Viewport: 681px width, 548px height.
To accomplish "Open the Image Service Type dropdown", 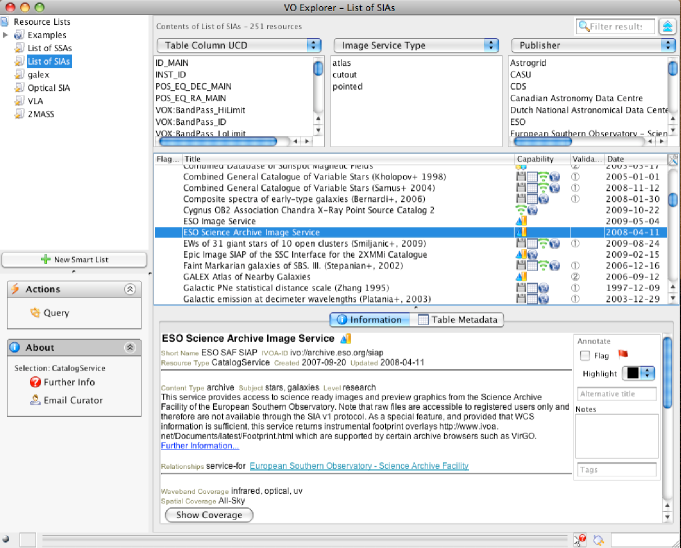I will coord(416,45).
